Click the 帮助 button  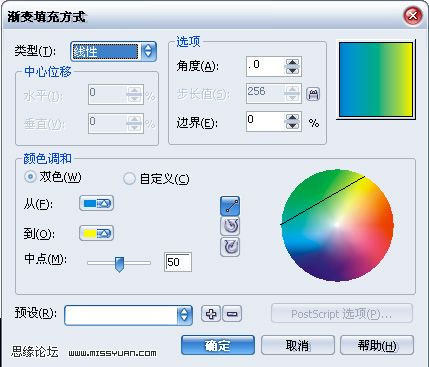point(377,345)
